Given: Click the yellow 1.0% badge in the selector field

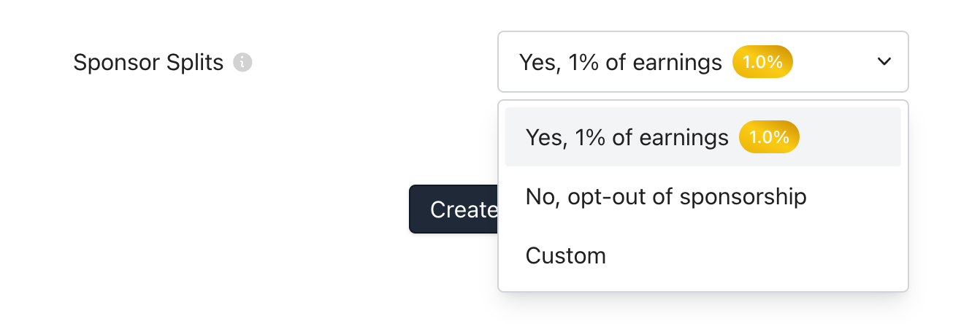Looking at the screenshot, I should (x=762, y=62).
